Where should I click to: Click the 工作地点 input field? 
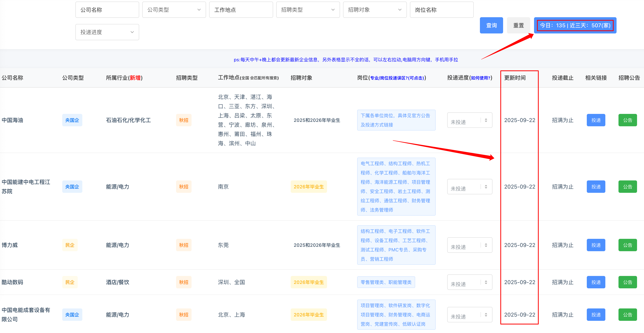pyautogui.click(x=241, y=9)
